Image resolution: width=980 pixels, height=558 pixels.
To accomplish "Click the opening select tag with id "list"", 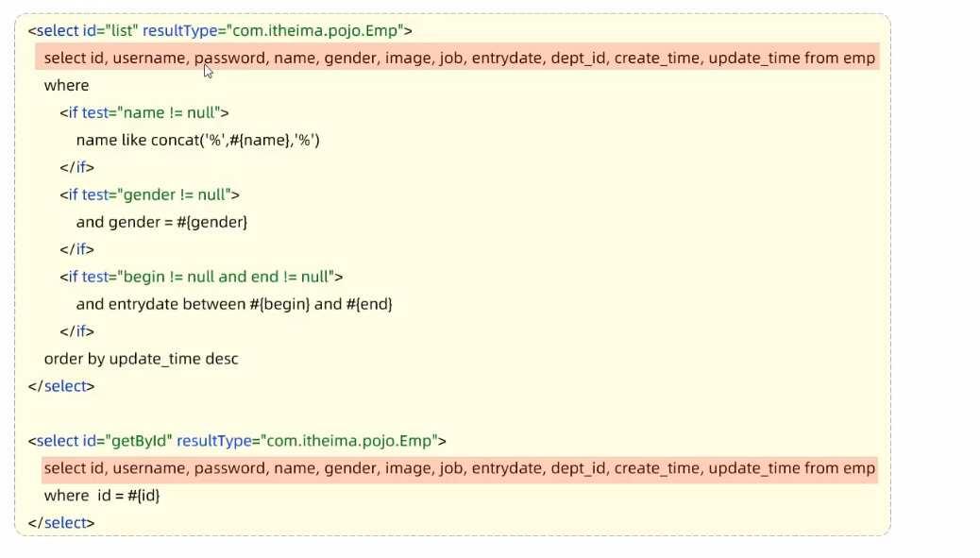I will pyautogui.click(x=219, y=31).
